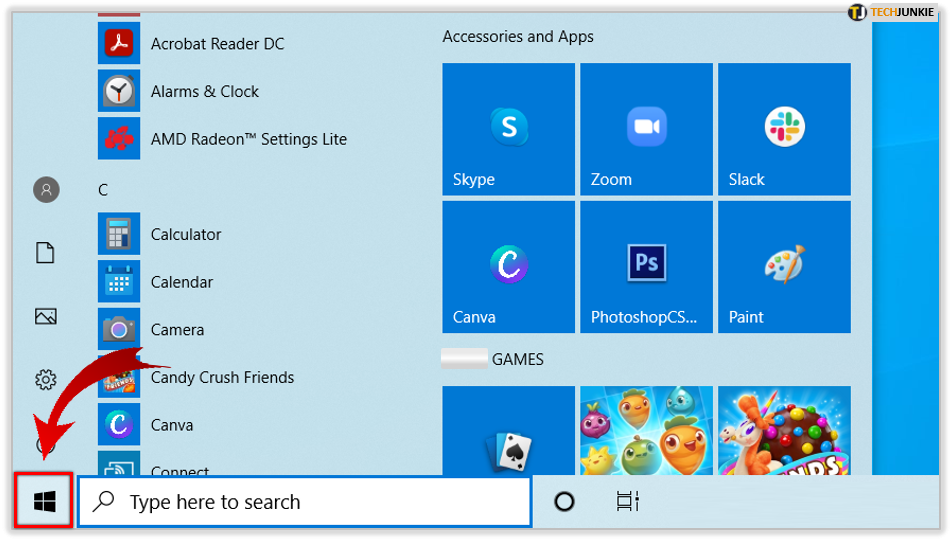This screenshot has height=541, width=952.
Task: Open user account icon in sidebar
Action: (x=46, y=190)
